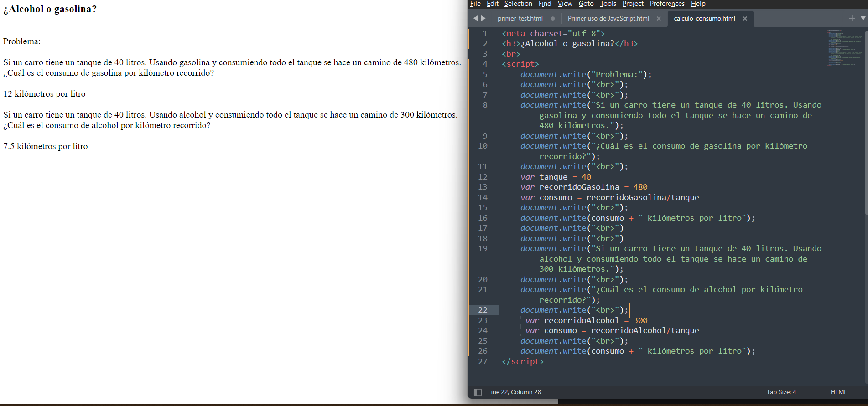Viewport: 868px width, 406px height.
Task: Click the opening <script> tag line
Action: tap(520, 64)
